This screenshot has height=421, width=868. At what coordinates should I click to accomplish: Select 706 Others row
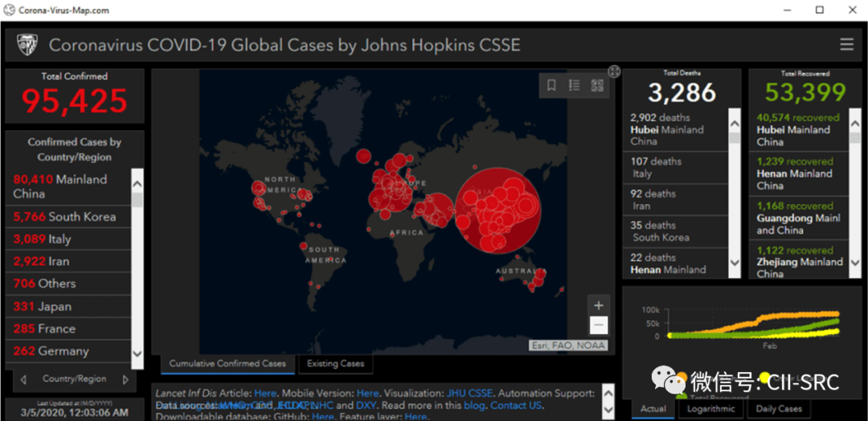[x=68, y=284]
